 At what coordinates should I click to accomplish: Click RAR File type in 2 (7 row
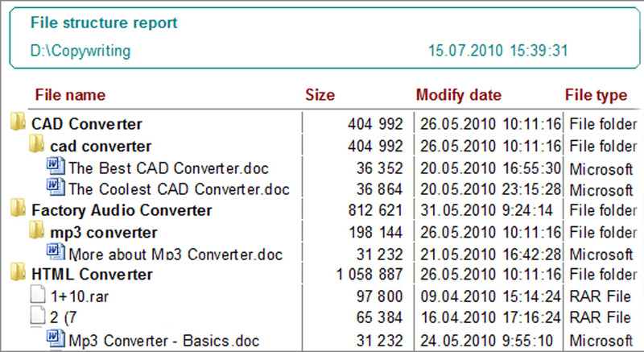(x=600, y=317)
